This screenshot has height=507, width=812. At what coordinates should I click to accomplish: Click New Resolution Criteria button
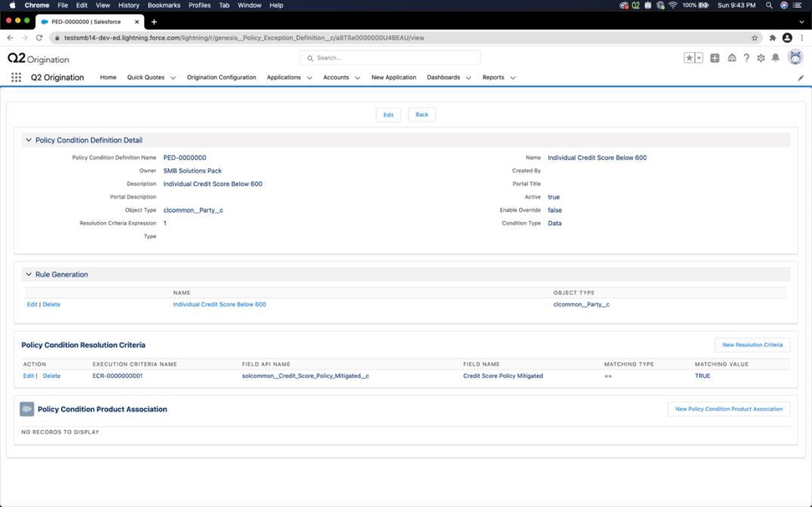752,345
